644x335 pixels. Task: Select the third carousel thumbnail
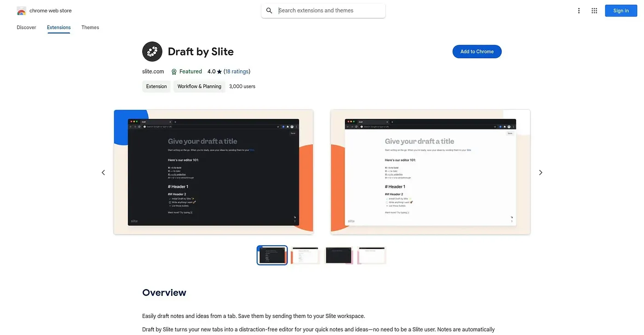[339, 255]
